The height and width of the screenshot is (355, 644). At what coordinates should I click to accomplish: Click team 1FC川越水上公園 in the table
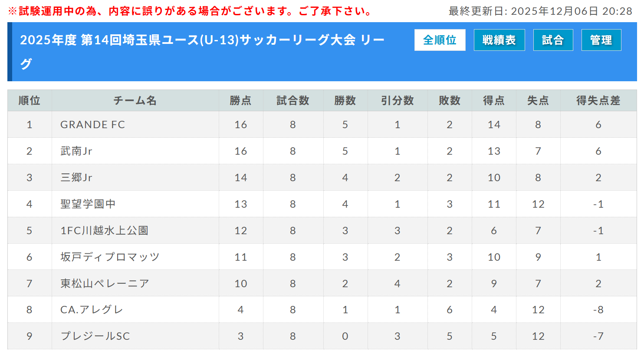pos(104,231)
